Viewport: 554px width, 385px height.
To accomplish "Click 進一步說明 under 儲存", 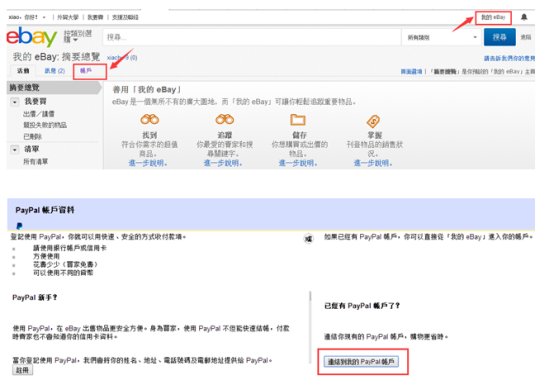I will click(298, 163).
